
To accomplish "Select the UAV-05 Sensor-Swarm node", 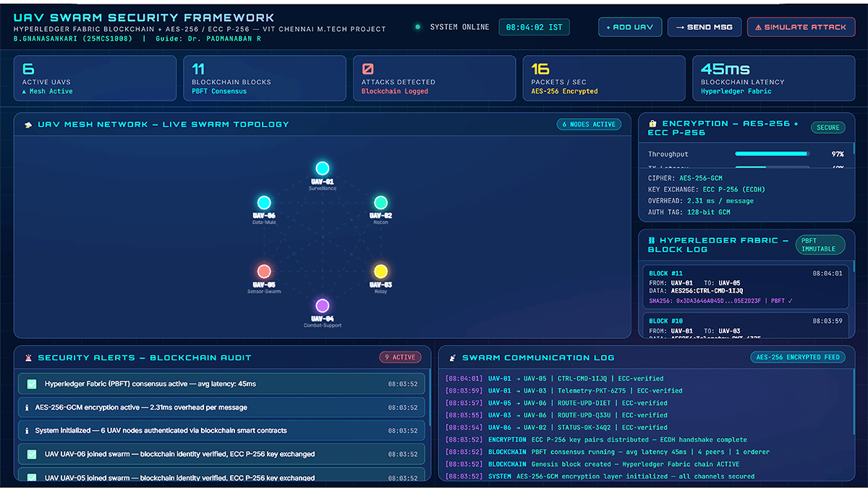I will 264,272.
